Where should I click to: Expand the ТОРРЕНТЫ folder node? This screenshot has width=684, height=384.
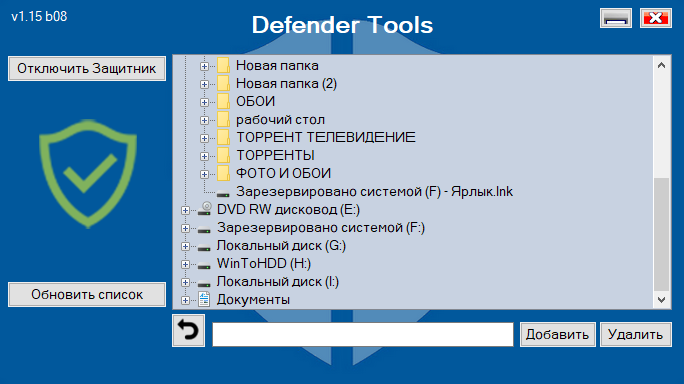204,156
